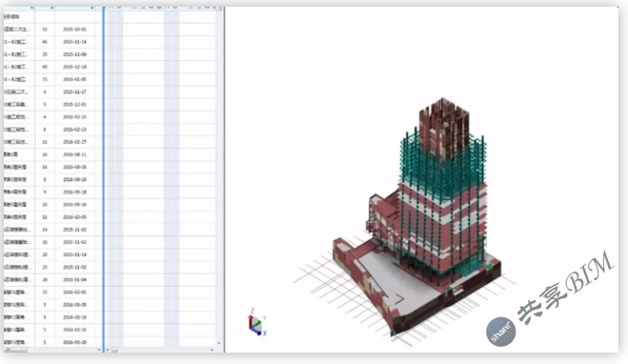The image size is (628, 364).
Task: Click the Gantt vertical scrollbar down arrow
Action: click(218, 343)
